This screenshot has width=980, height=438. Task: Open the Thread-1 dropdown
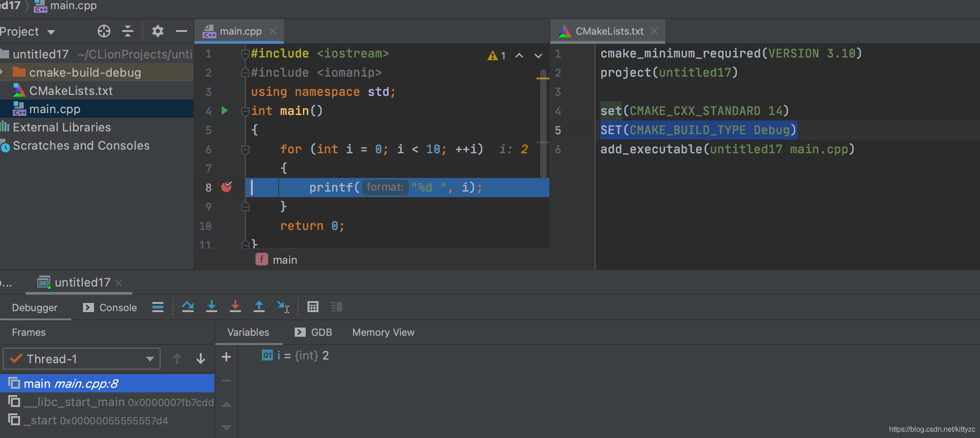coord(82,359)
